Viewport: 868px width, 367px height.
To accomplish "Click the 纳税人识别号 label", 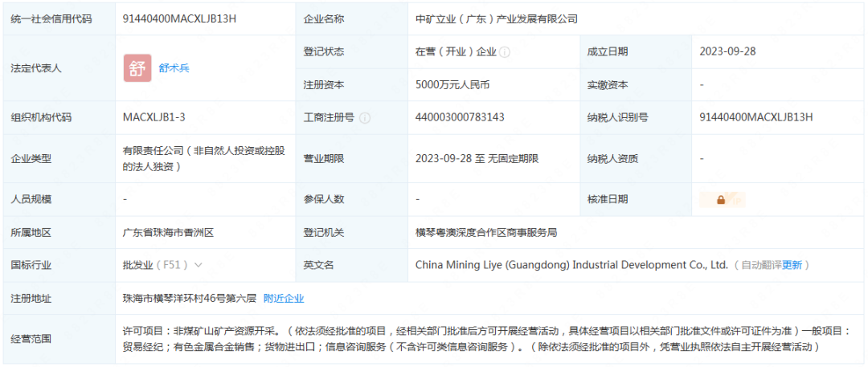I will point(618,118).
